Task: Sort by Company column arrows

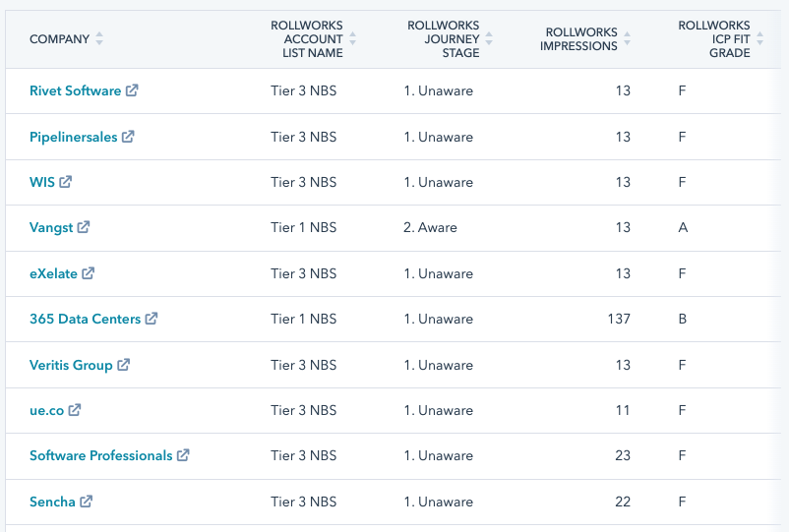Action: pyautogui.click(x=99, y=38)
